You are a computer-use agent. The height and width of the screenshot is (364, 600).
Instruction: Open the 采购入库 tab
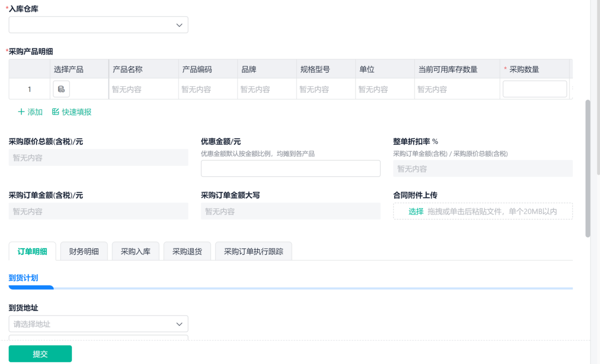[135, 252]
